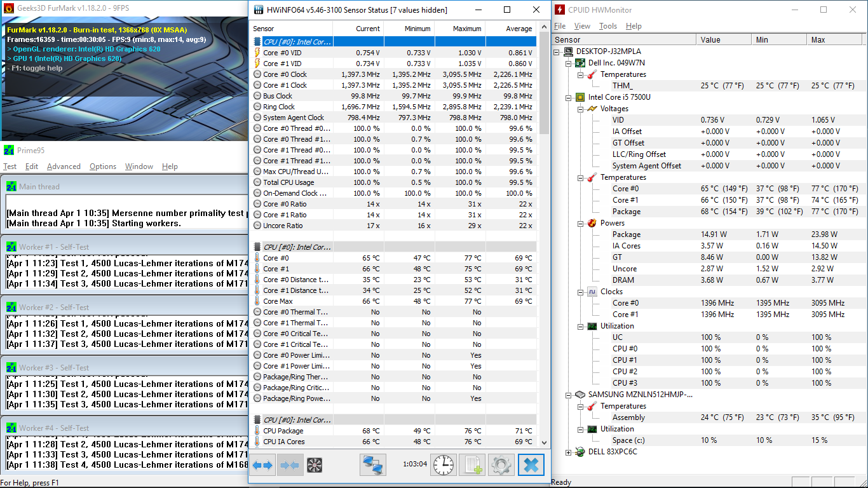Click the Clocks icon in HWMonitor tree
This screenshot has width=868, height=488.
[x=592, y=292]
